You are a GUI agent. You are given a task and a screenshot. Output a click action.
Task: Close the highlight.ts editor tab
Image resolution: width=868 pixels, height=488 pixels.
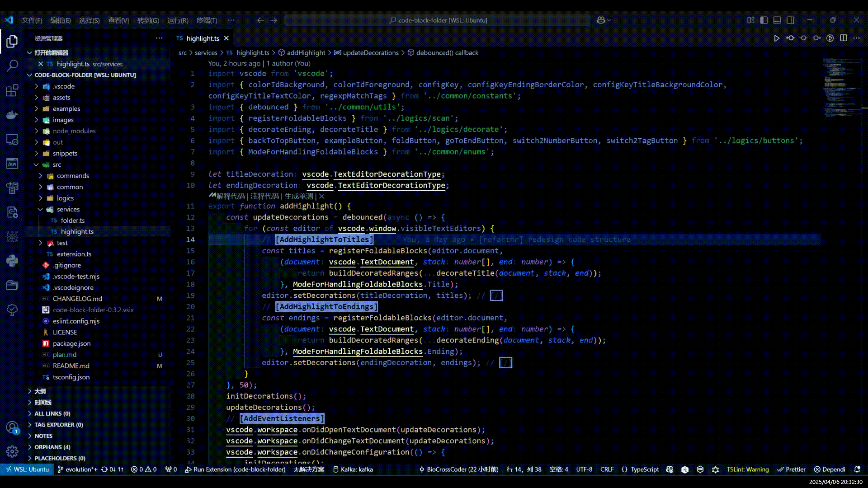pos(226,38)
